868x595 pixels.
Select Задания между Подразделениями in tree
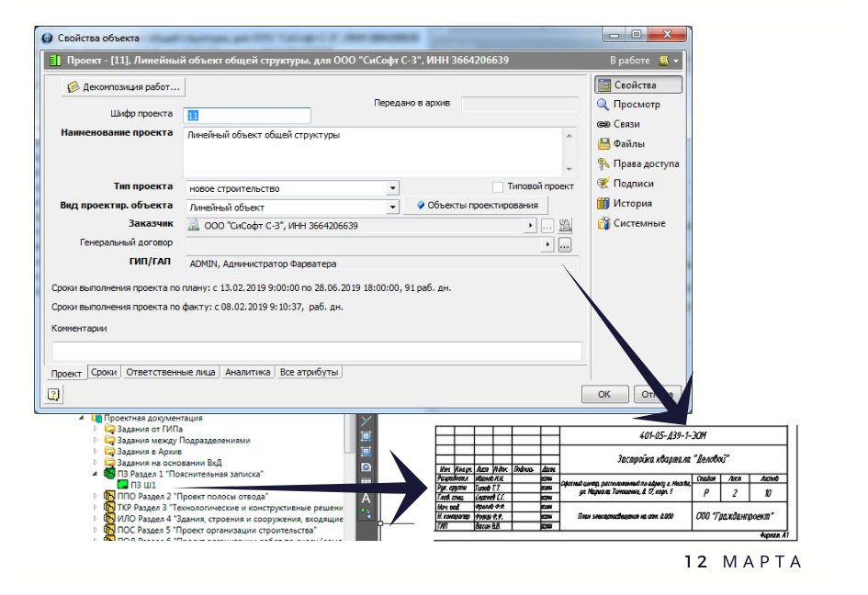click(x=184, y=441)
